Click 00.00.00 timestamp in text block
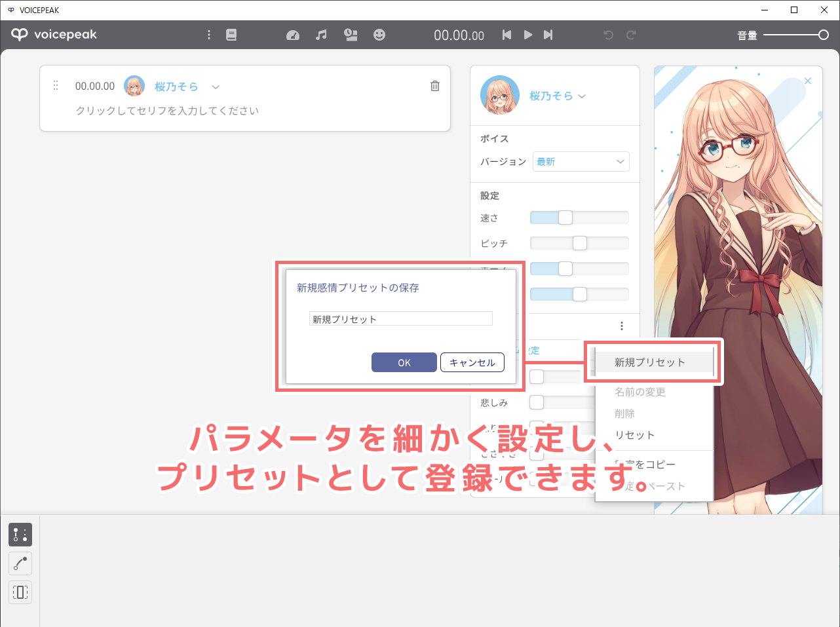The image size is (840, 627). [95, 86]
